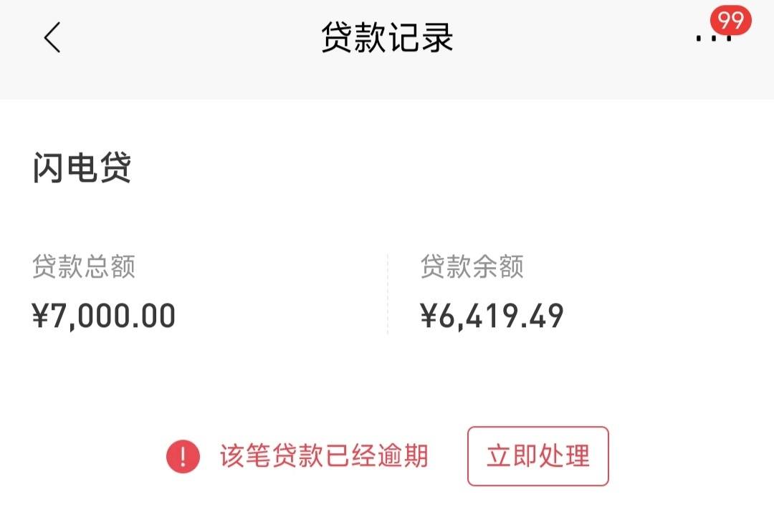Tap the 记录 characters in page title
774x532 pixels.
click(421, 37)
